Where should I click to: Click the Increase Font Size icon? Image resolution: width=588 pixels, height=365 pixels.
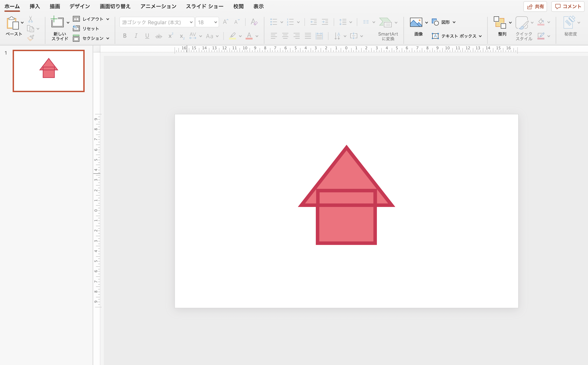coord(226,22)
